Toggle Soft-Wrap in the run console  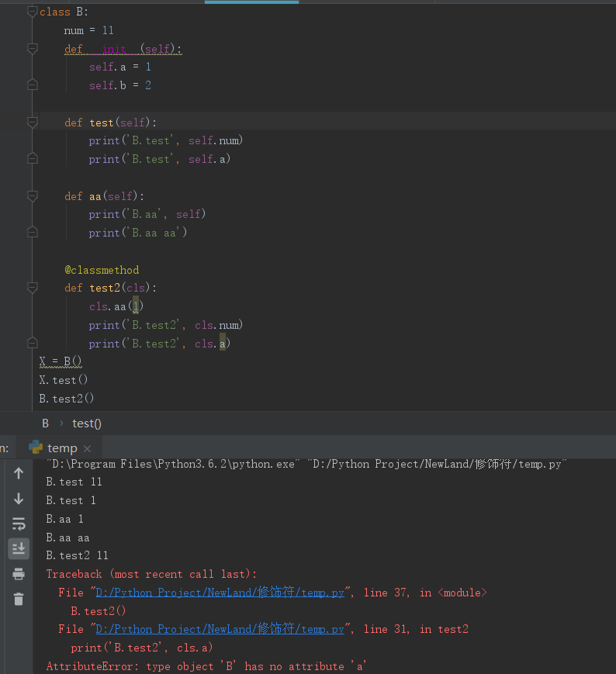[x=19, y=524]
